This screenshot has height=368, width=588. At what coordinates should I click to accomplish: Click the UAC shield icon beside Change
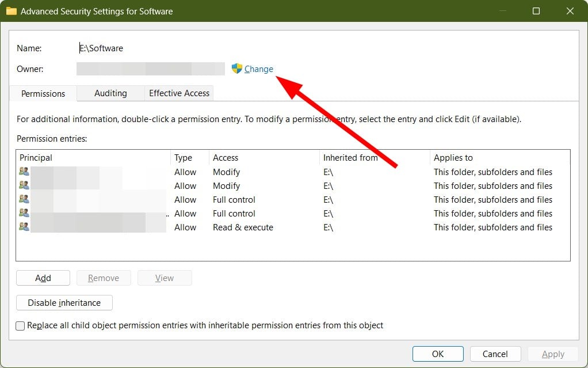236,69
